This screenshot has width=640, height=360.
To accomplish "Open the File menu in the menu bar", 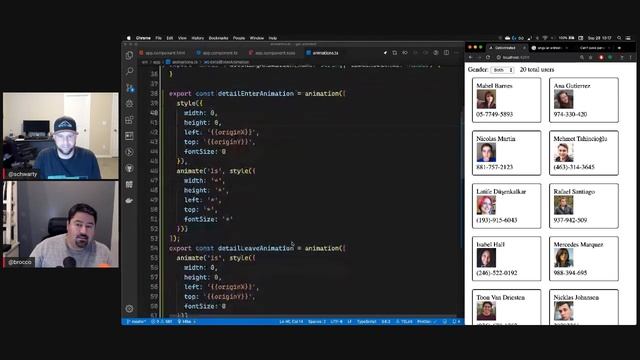I will click(158, 38).
